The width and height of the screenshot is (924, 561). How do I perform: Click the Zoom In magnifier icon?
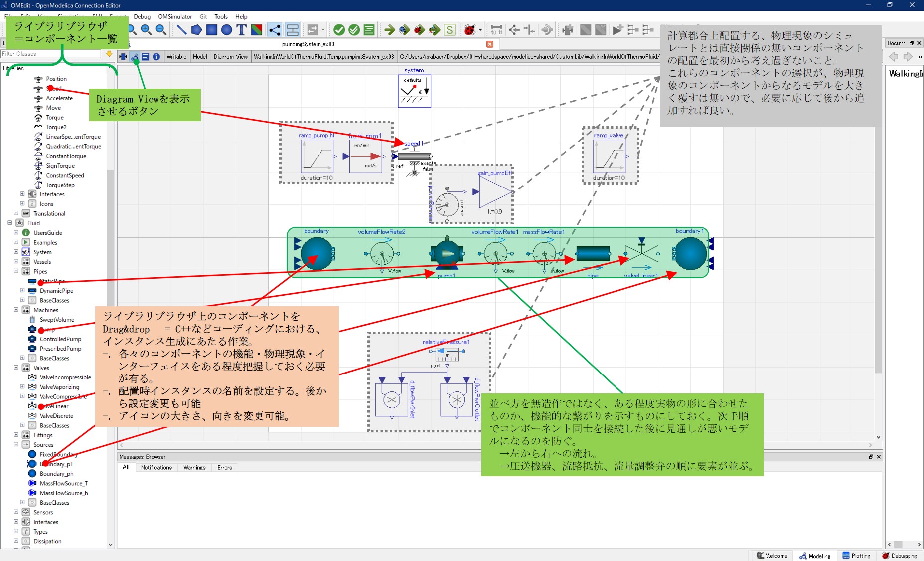click(146, 30)
